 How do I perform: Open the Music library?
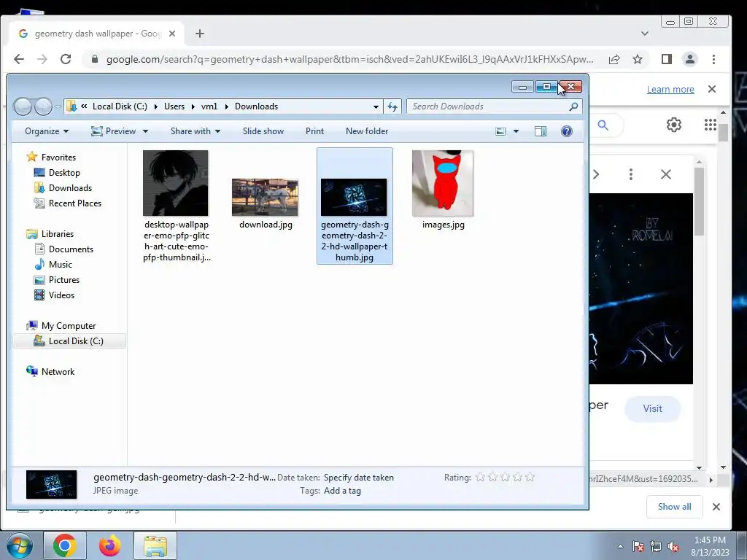(x=60, y=264)
